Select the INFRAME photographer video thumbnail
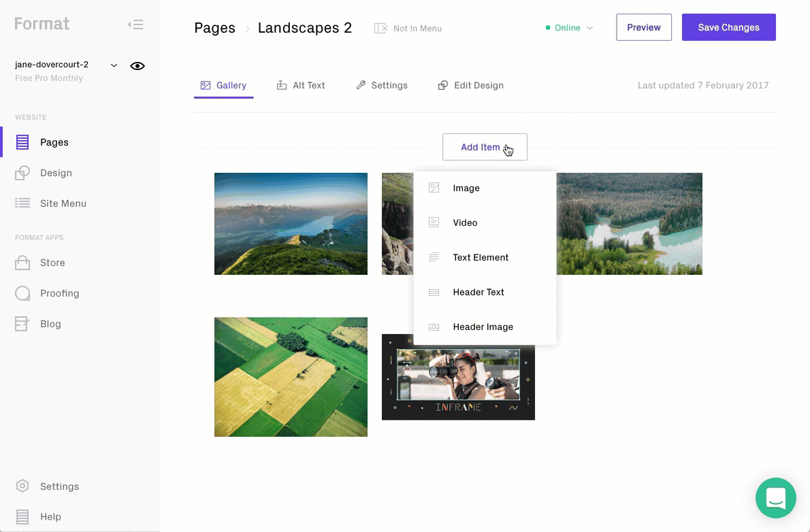 pyautogui.click(x=458, y=382)
